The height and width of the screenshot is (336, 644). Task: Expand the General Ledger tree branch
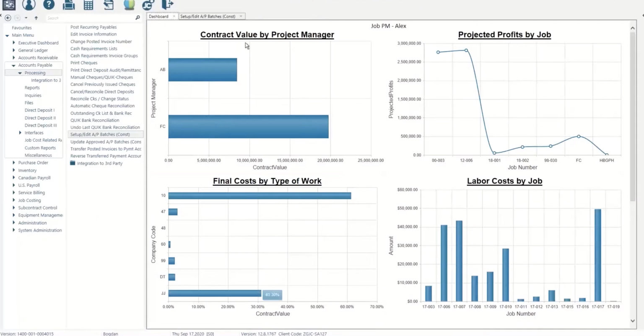13,50
